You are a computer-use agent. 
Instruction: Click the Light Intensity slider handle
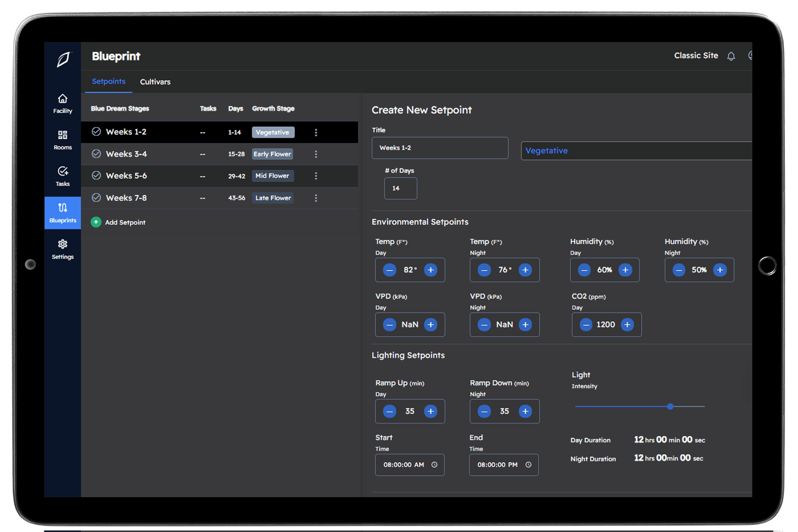click(x=670, y=406)
